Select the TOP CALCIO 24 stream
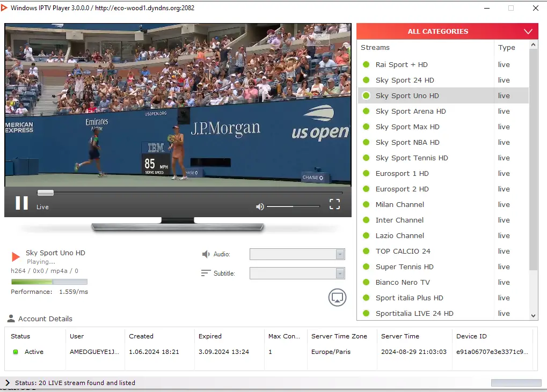547x392 pixels. (x=443, y=251)
